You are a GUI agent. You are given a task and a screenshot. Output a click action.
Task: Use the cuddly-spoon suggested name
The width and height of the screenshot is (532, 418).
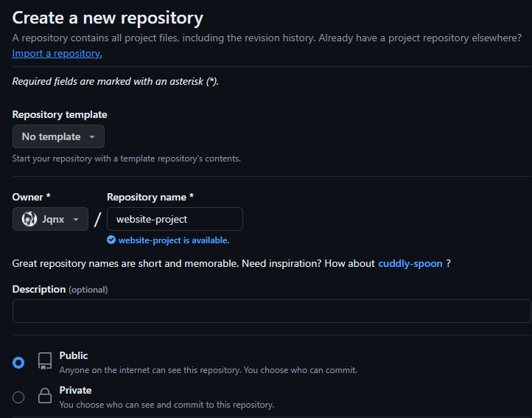pyautogui.click(x=410, y=263)
